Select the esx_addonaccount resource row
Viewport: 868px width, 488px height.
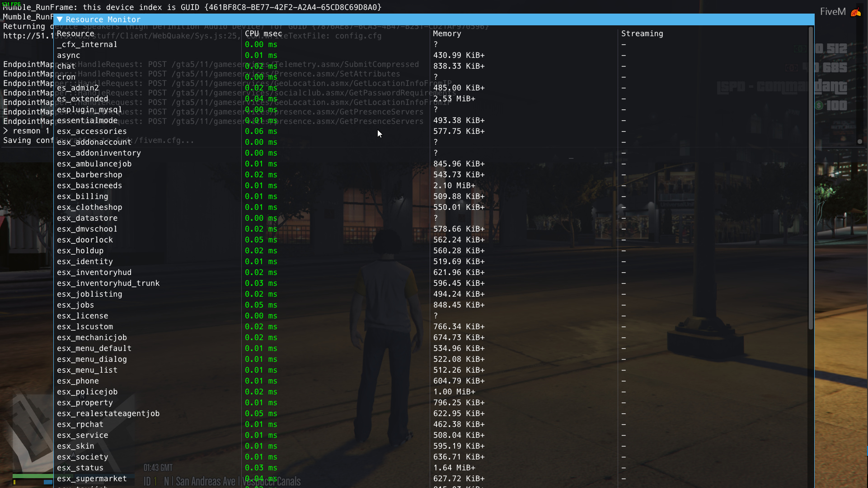[432, 142]
